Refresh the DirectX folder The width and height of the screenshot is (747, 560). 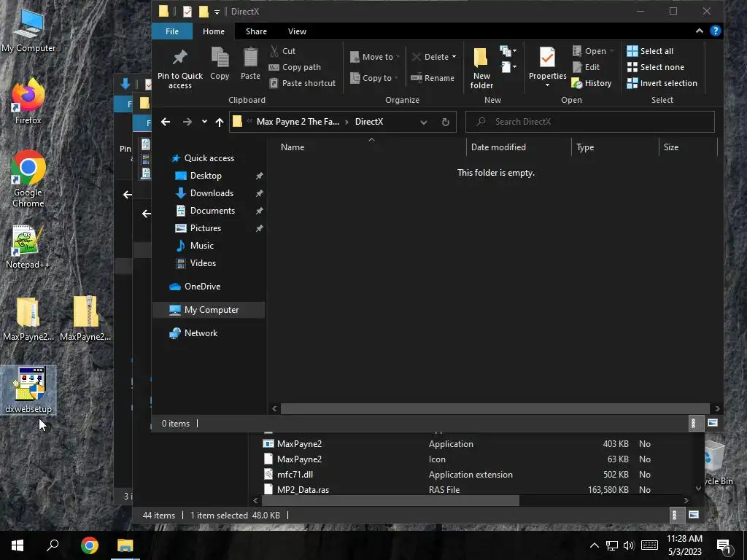446,122
